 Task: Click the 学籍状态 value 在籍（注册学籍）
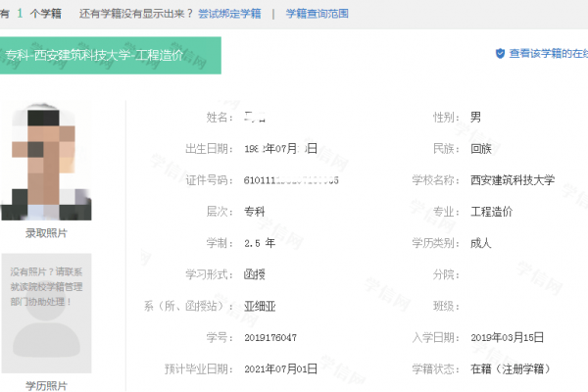(x=510, y=368)
